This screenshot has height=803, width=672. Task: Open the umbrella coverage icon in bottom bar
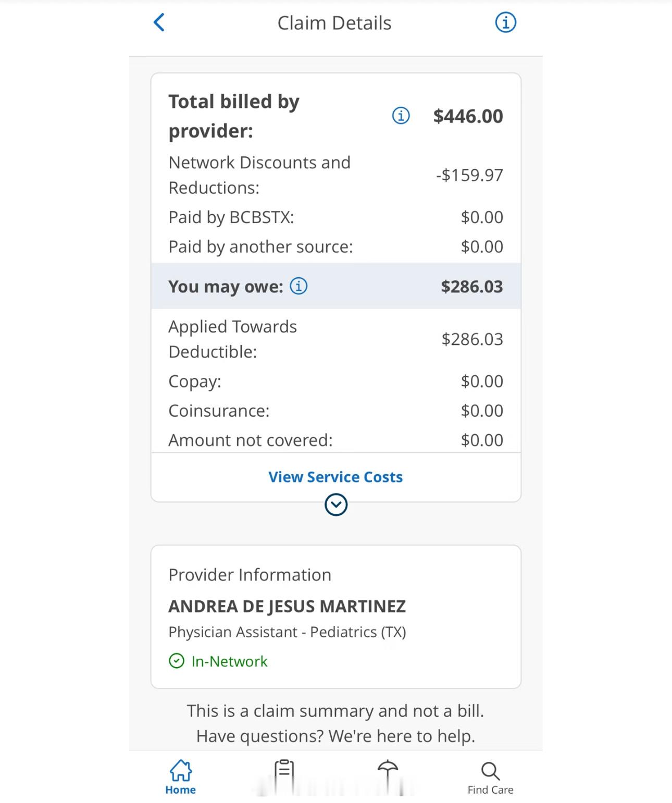tap(388, 772)
